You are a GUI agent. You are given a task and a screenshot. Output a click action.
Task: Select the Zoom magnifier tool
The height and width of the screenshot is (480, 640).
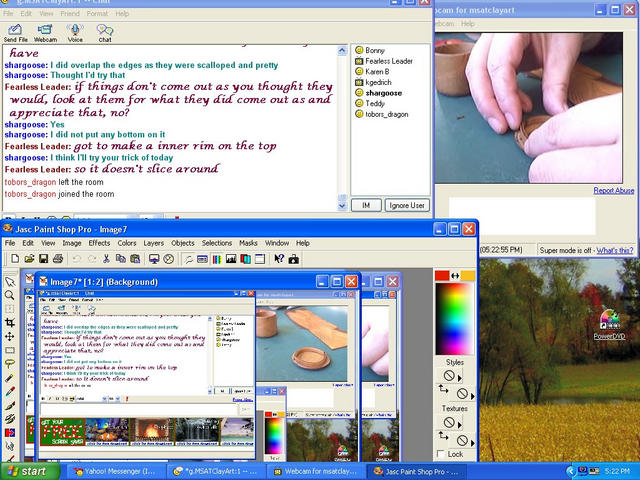10,295
